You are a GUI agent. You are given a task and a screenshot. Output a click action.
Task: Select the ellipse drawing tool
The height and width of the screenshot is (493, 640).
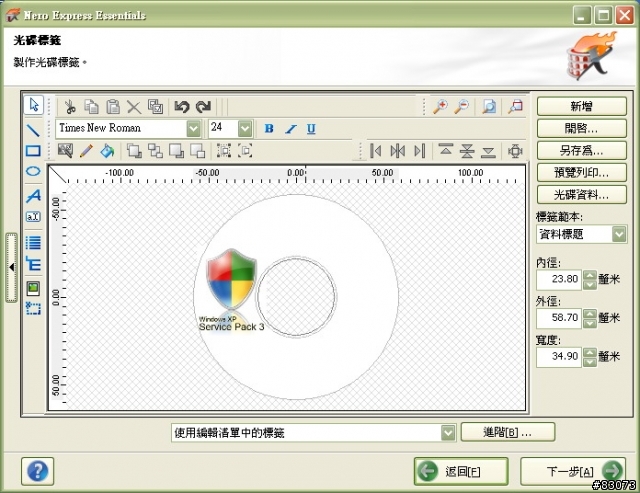[x=33, y=171]
